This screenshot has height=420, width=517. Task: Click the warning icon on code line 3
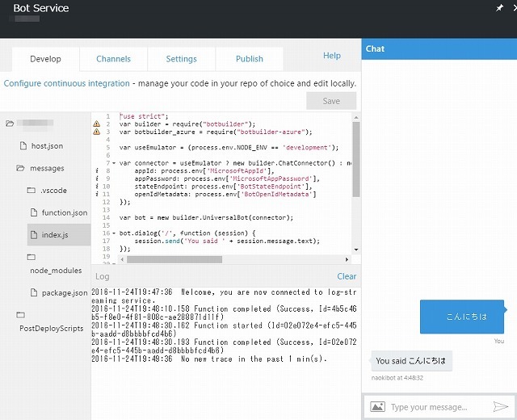(x=97, y=132)
